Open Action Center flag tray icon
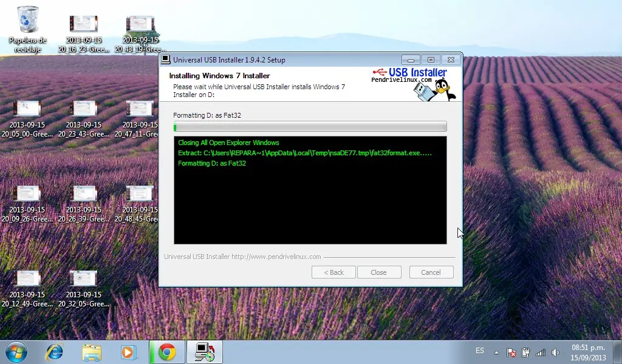Viewport: 622px width, 364px height. (x=511, y=352)
